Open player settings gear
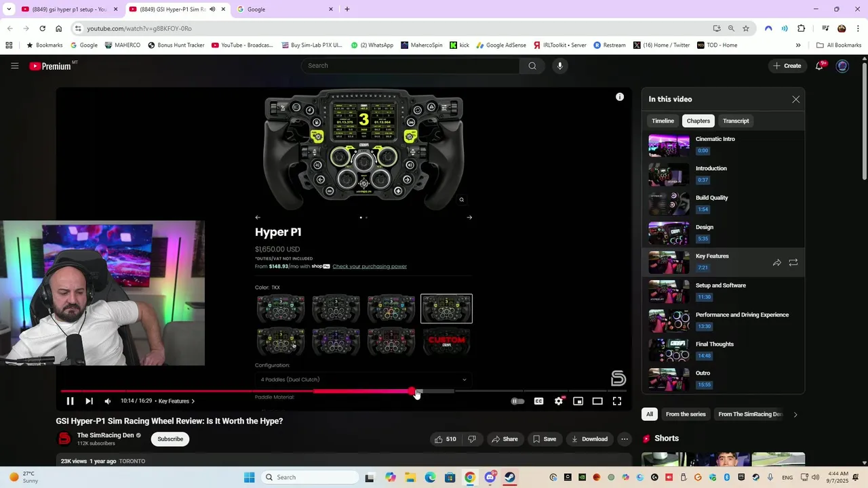Image resolution: width=868 pixels, height=488 pixels. pyautogui.click(x=558, y=401)
